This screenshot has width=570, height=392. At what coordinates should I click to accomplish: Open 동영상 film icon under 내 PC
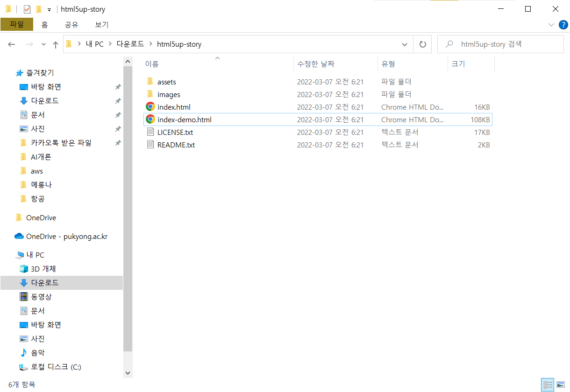[x=24, y=297]
